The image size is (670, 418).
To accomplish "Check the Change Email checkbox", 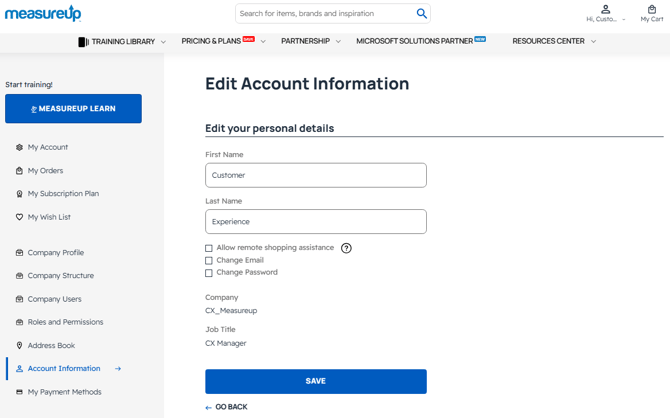I will coord(209,261).
